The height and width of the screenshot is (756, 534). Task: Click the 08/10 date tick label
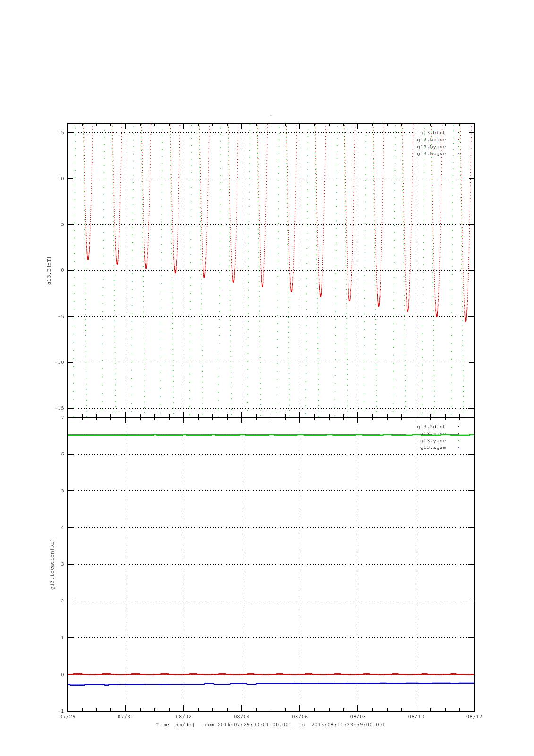pos(416,716)
